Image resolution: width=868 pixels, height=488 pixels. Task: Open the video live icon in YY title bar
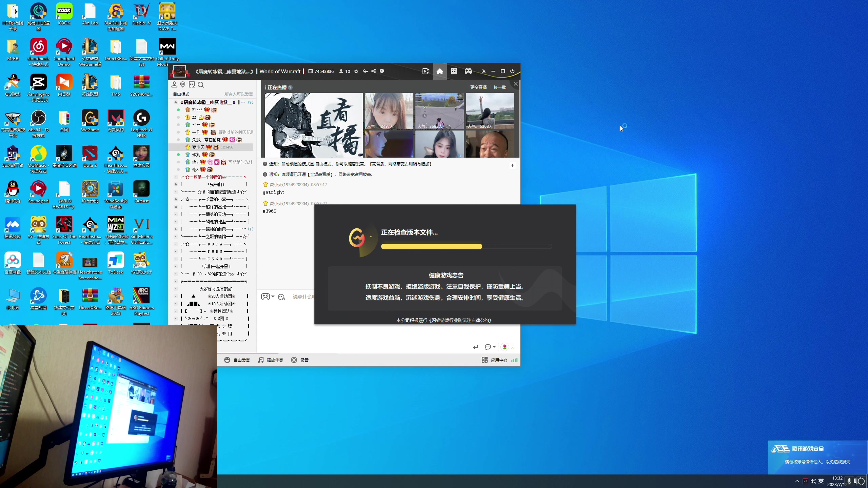pyautogui.click(x=426, y=71)
